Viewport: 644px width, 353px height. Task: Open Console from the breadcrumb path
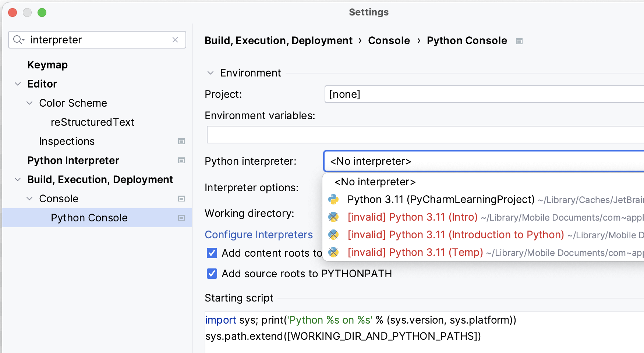point(389,40)
